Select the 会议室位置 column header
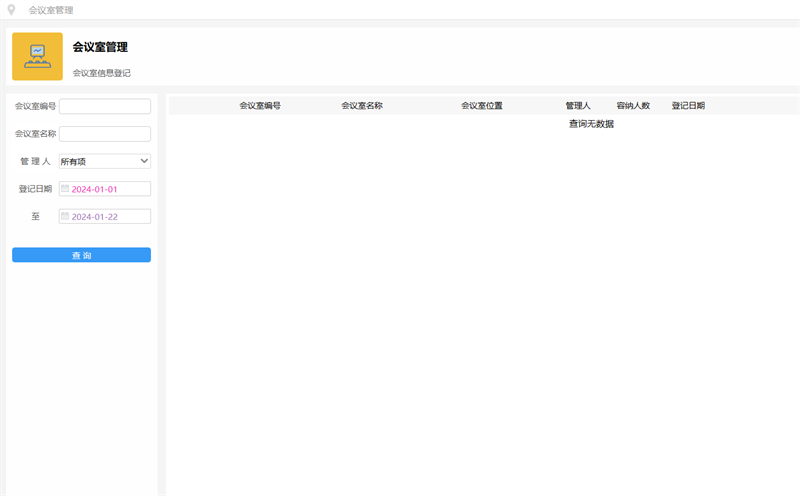The width and height of the screenshot is (800, 496). (482, 105)
